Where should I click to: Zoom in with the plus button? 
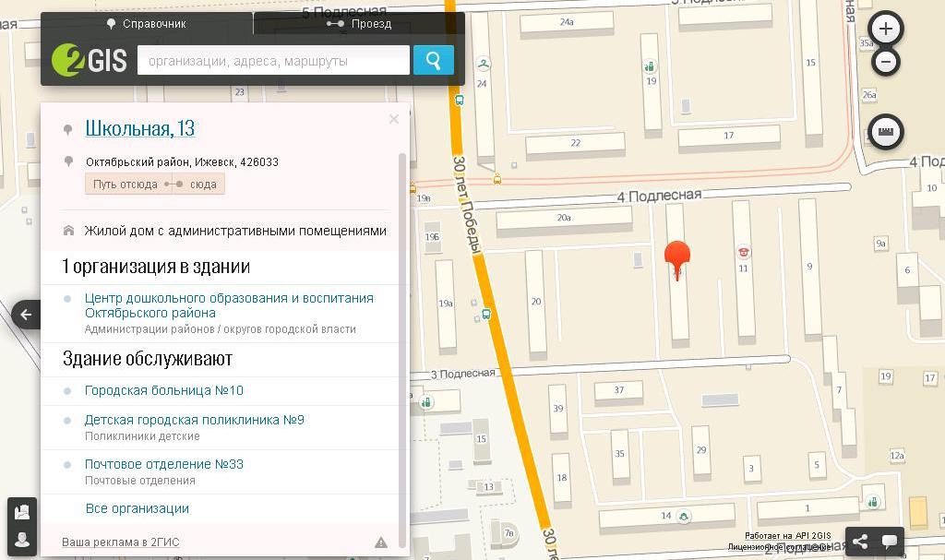click(x=885, y=29)
